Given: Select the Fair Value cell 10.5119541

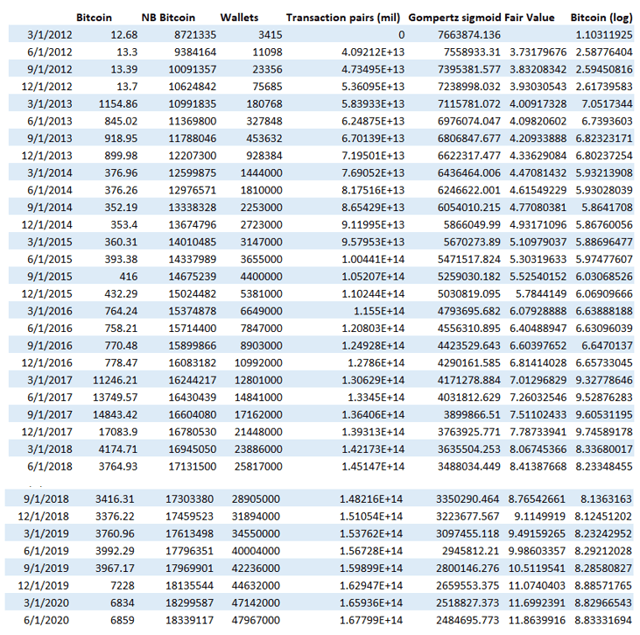Looking at the screenshot, I should (x=537, y=568).
